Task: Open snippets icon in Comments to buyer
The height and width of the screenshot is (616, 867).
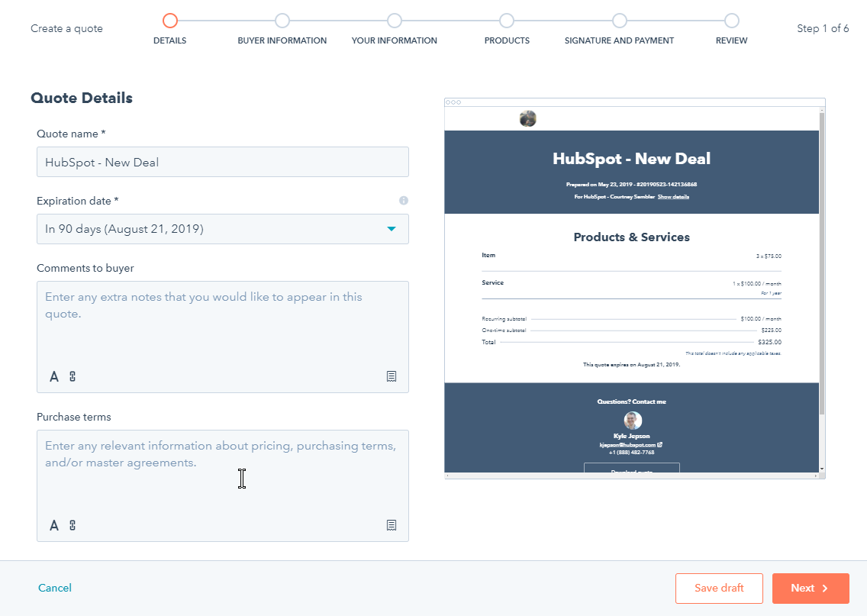Action: tap(392, 376)
